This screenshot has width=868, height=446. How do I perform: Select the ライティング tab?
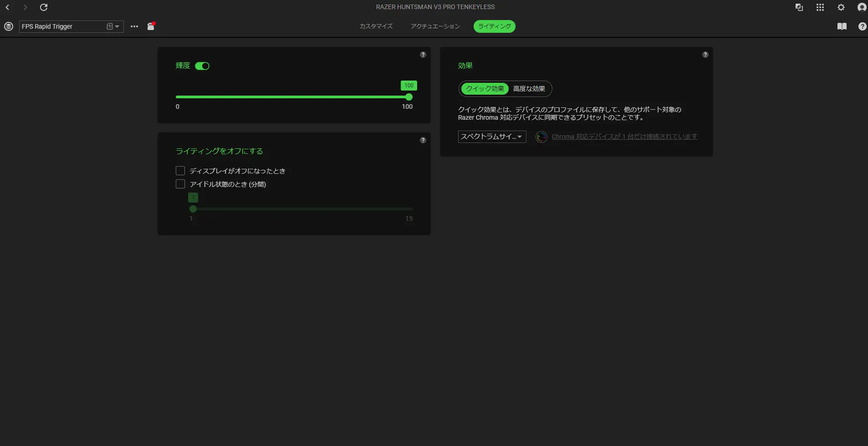click(495, 26)
